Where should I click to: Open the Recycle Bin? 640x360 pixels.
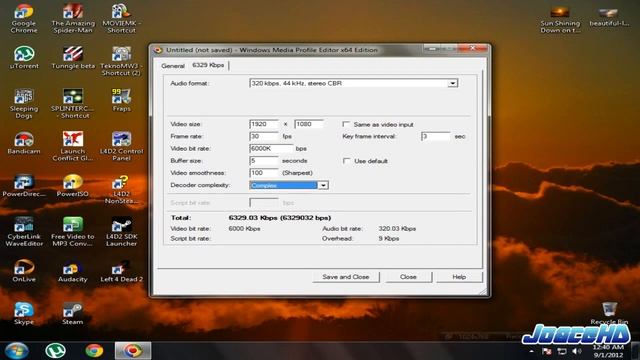609,313
